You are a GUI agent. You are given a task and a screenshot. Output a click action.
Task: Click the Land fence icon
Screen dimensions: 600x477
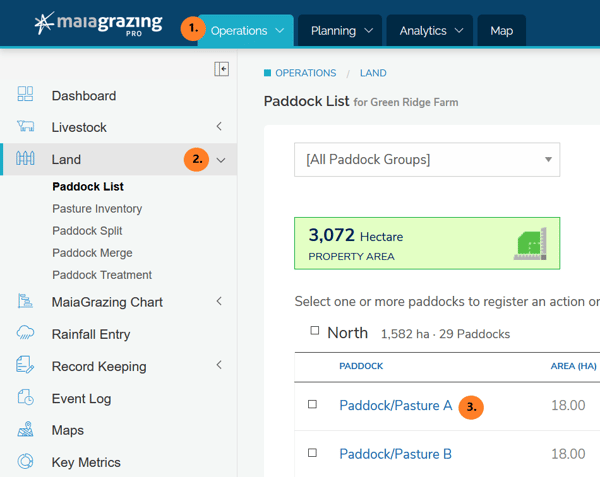coord(26,159)
